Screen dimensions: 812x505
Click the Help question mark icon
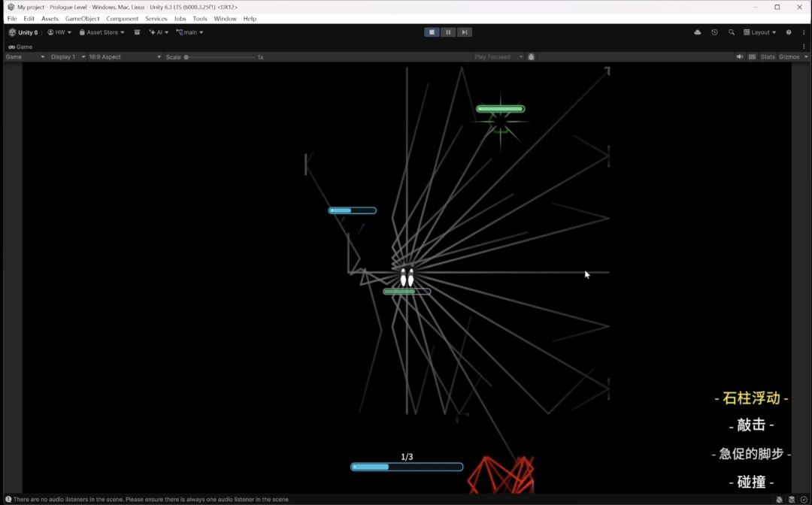tap(789, 32)
